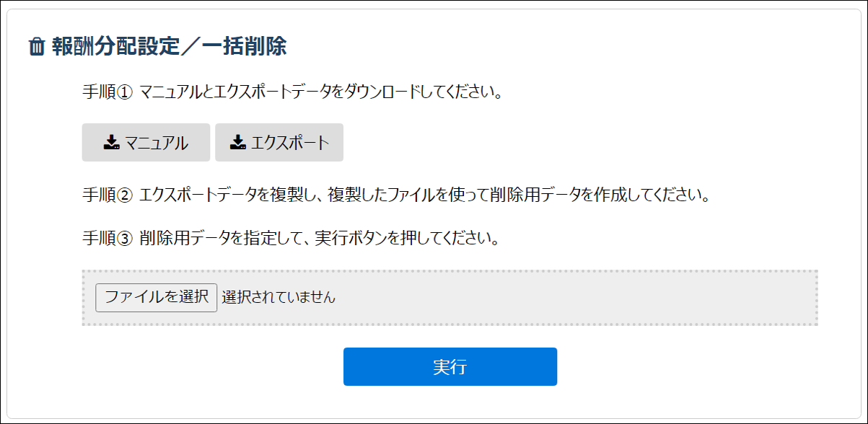Click the download icon on エクスポート button
Viewport: 868px width, 424px height.
[237, 143]
